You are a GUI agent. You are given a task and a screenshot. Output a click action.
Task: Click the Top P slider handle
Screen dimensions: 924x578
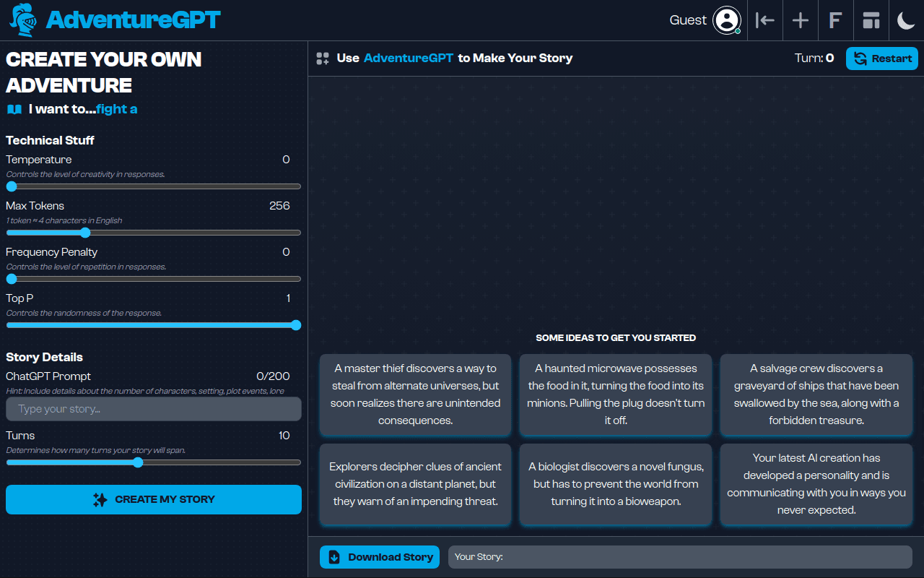[295, 325]
